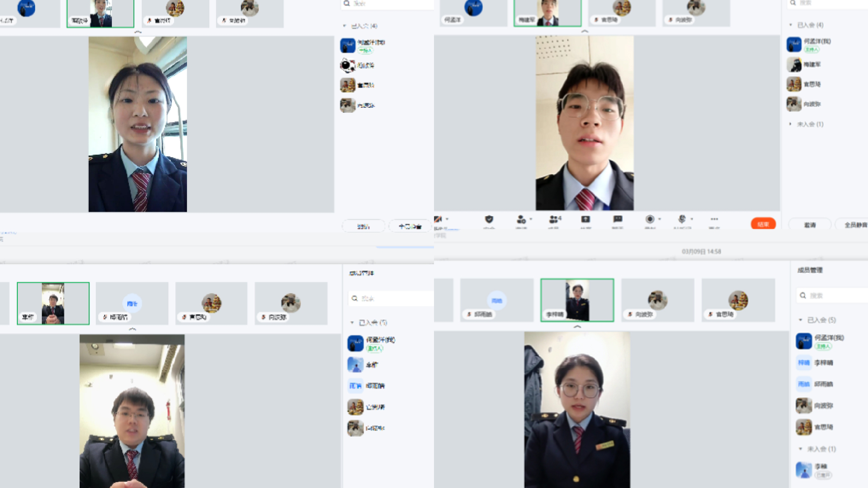
Task: Click the share screen toolbar icon
Action: click(x=585, y=219)
